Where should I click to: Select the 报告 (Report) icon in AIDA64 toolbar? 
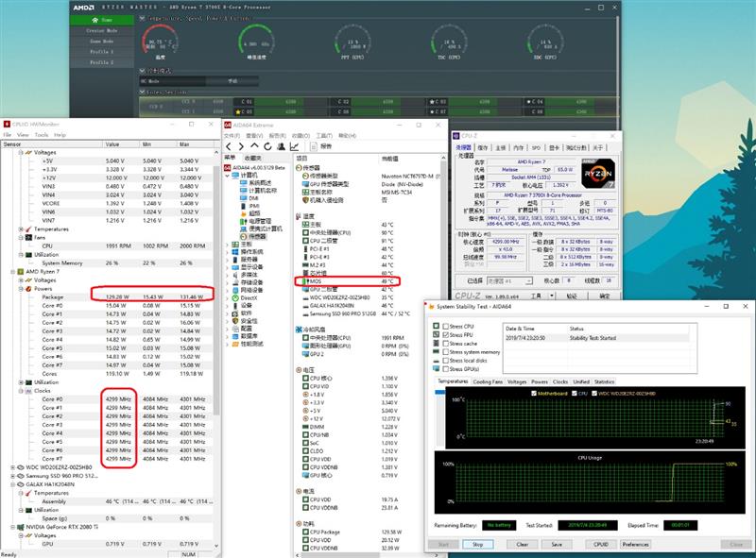pos(314,146)
